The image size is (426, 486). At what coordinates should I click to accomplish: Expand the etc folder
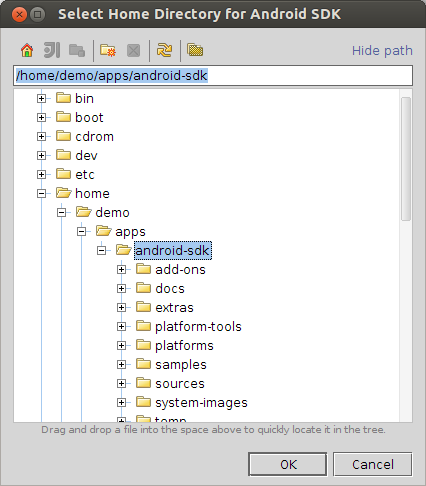coord(41,174)
